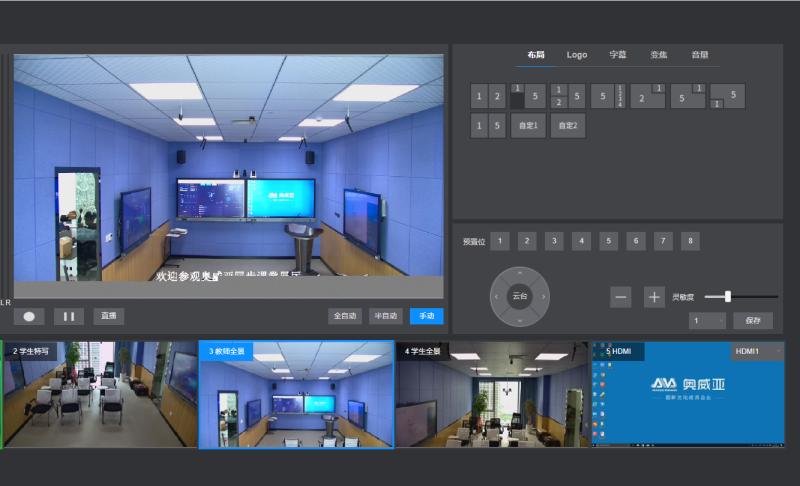The height and width of the screenshot is (486, 800).
Task: Open the HDMI1 input dropdown
Action: pos(758,351)
